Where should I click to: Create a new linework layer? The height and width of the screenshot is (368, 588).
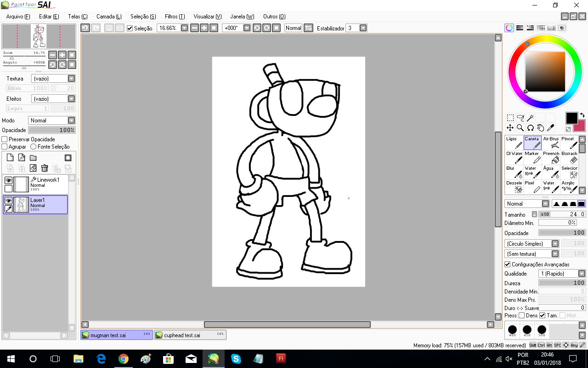22,158
